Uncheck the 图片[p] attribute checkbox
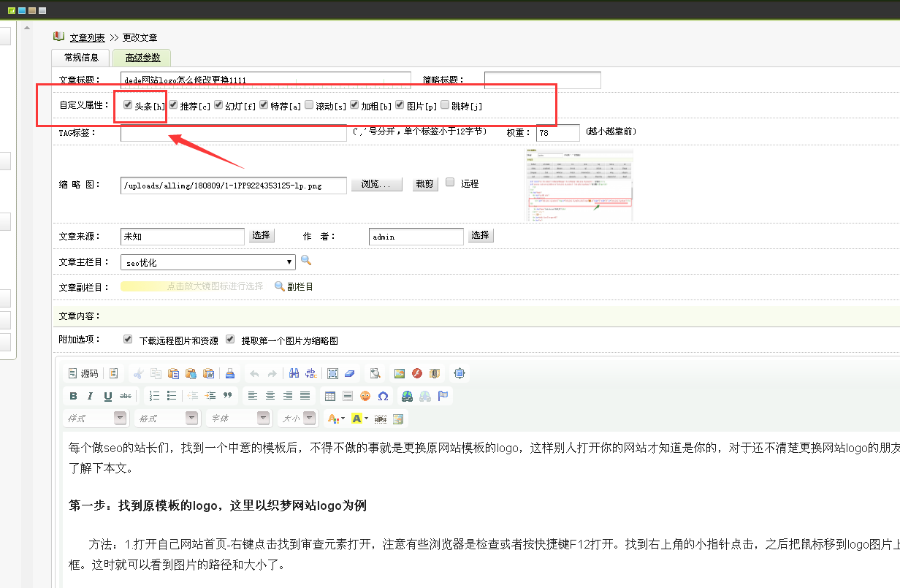Image resolution: width=900 pixels, height=588 pixels. pos(400,105)
